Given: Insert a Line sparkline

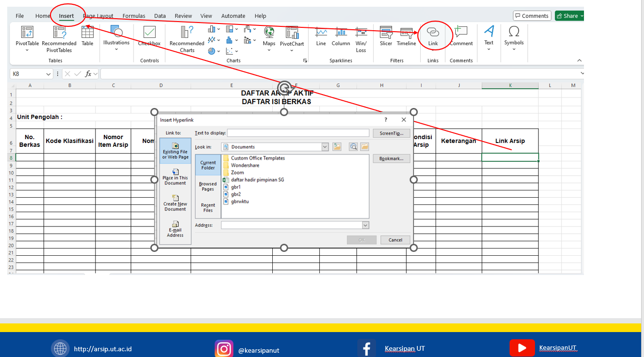Looking at the screenshot, I should tap(321, 33).
